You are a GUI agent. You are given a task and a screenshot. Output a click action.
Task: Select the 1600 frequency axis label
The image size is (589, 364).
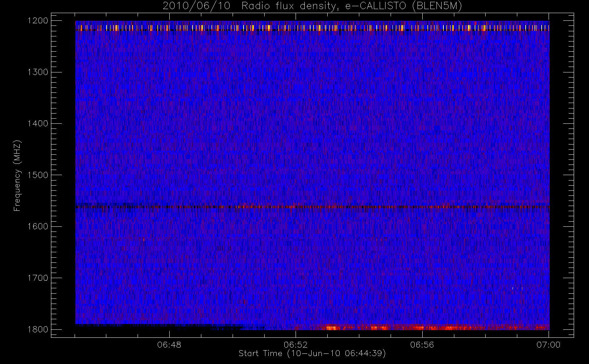(x=38, y=226)
